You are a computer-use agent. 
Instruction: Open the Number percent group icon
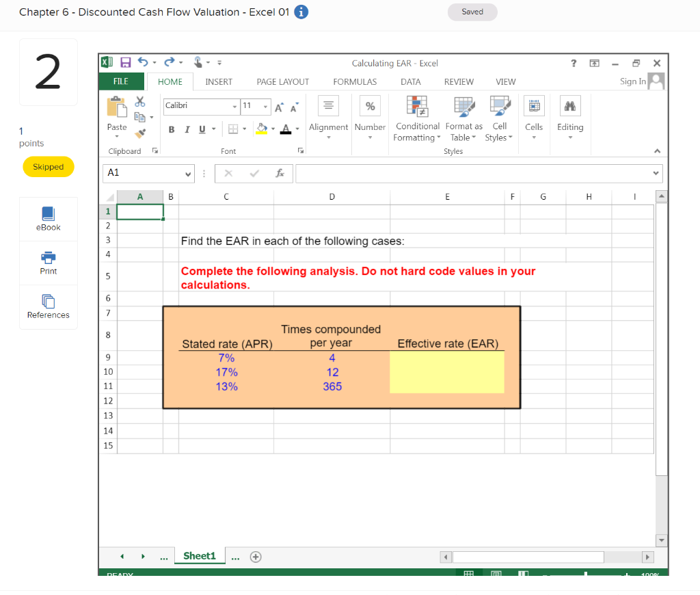pyautogui.click(x=370, y=106)
